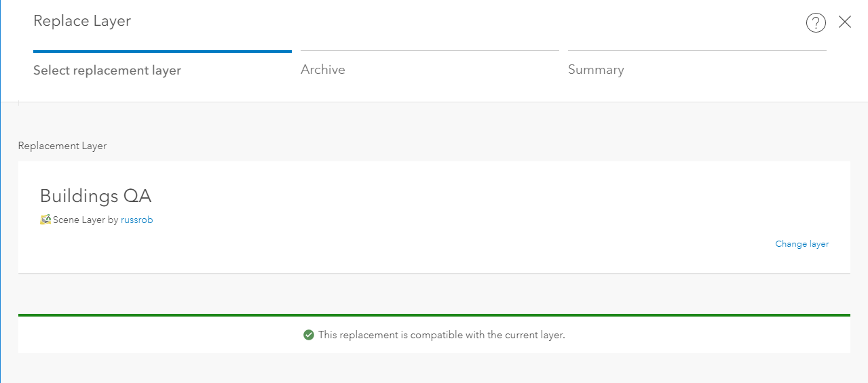868x383 pixels.
Task: Click the gray step bar above Summary
Action: tap(697, 51)
